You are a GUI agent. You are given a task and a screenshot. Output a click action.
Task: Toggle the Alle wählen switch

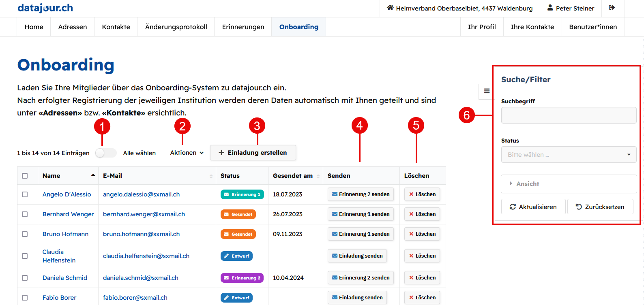point(106,153)
